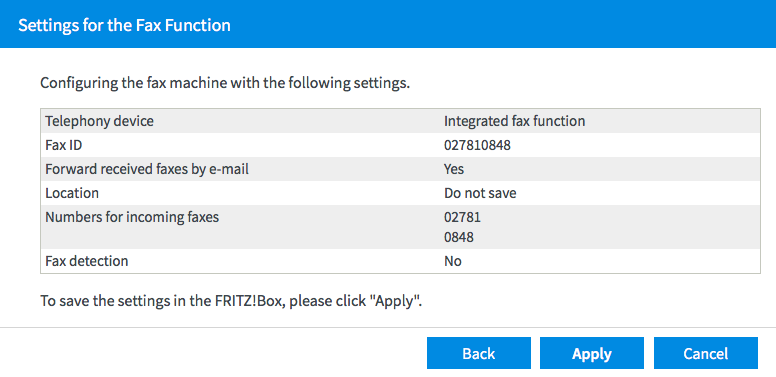Click the Yes value for e-mail forwarding

pos(454,170)
